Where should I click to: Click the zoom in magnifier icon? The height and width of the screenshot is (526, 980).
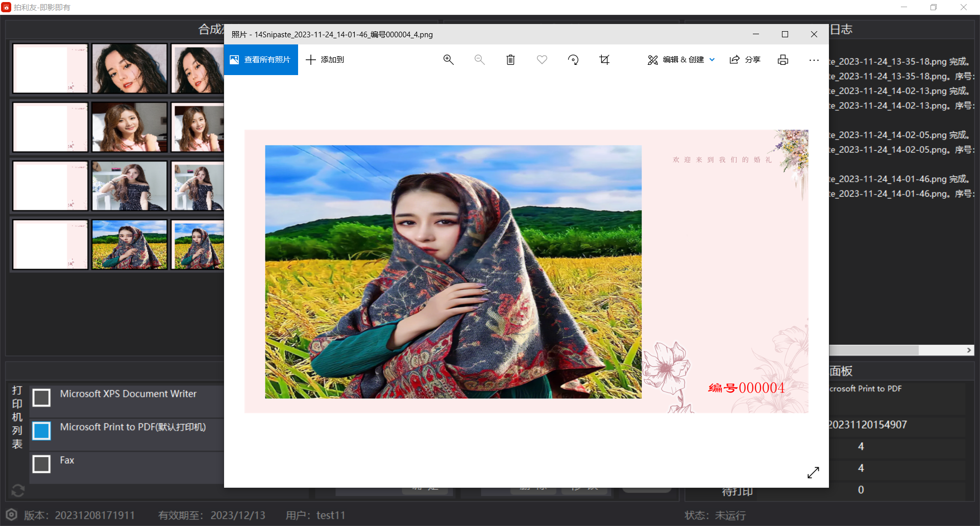tap(448, 60)
